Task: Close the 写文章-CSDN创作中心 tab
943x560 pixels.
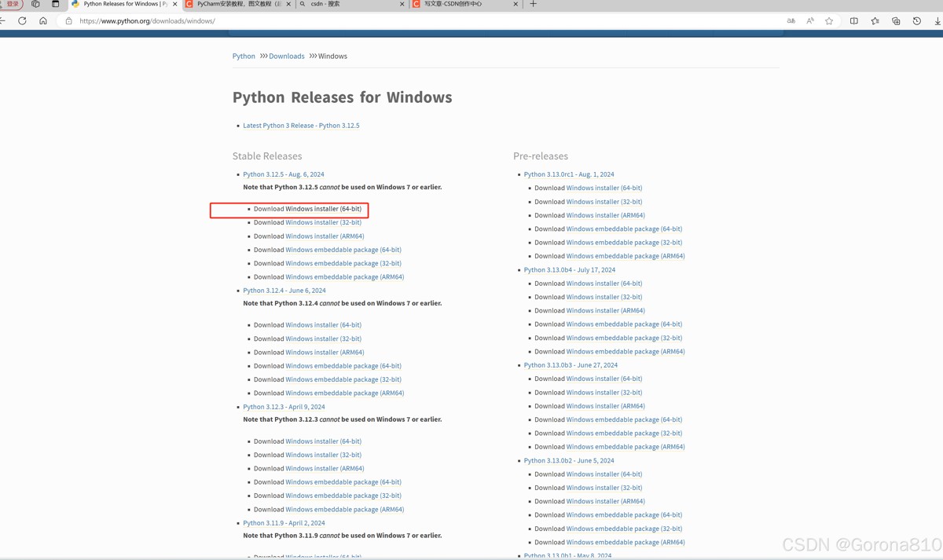Action: 516,4
